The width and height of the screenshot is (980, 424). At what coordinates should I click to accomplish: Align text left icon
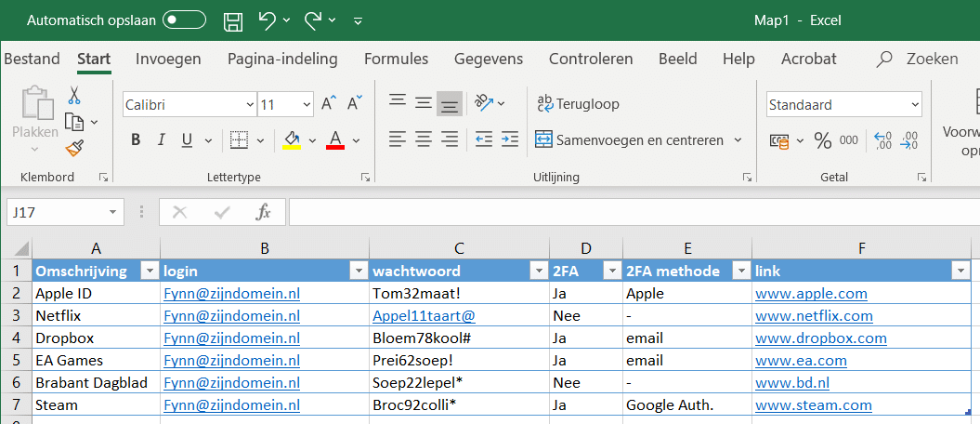[397, 139]
